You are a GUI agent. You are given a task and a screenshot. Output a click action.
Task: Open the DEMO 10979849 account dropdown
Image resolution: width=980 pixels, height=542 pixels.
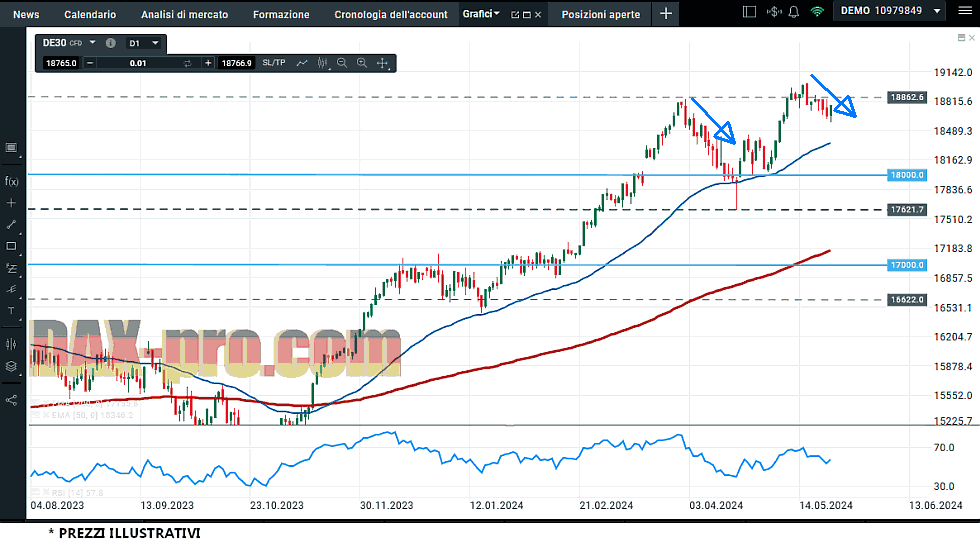[891, 11]
